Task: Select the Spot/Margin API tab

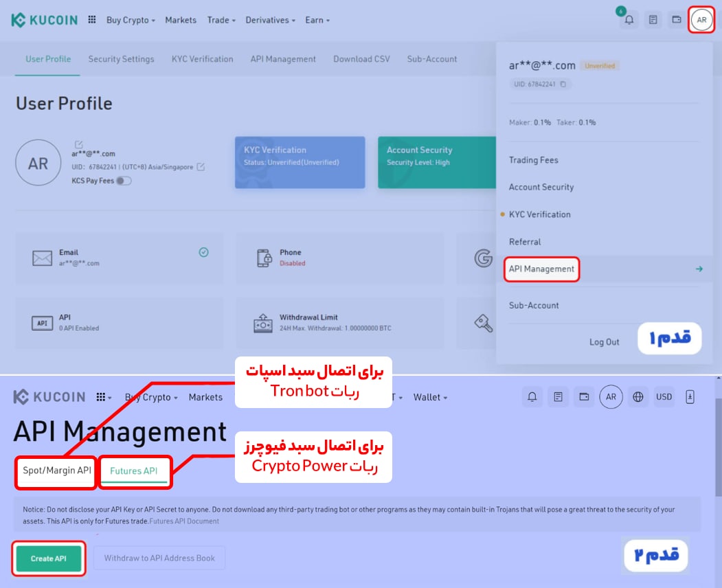Action: (56, 471)
